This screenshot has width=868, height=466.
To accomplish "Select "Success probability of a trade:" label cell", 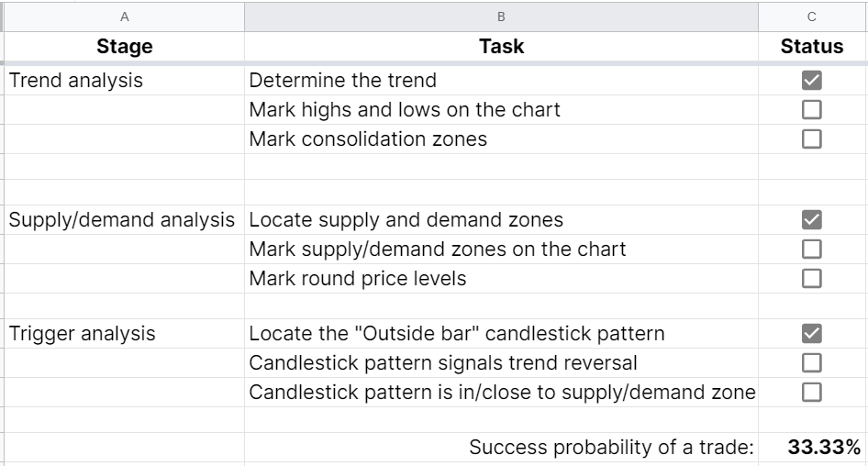I will (x=611, y=448).
